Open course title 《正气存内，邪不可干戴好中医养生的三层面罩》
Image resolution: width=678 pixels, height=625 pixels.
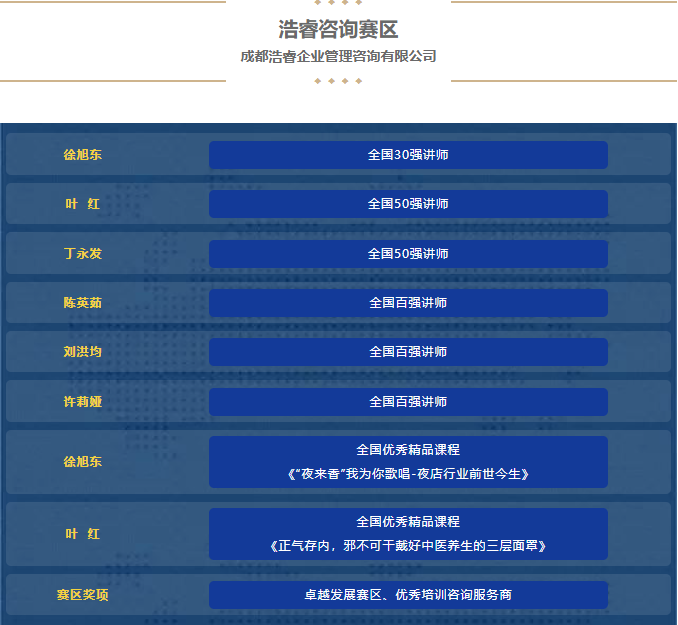408,546
